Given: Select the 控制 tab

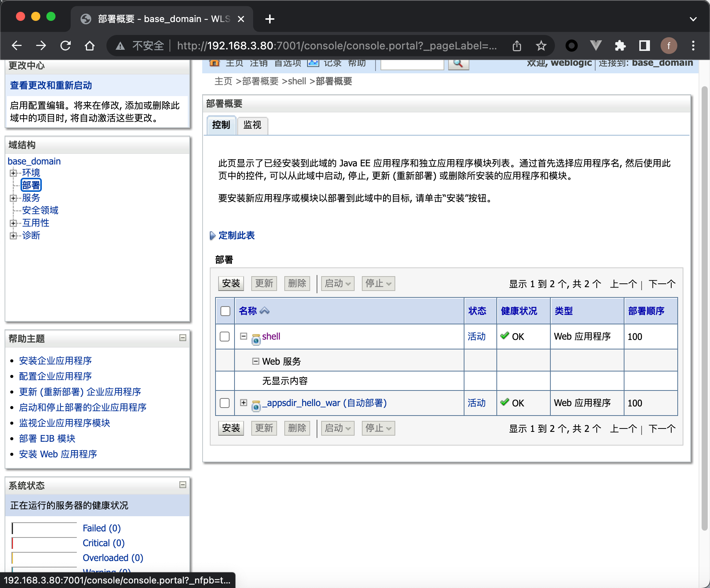Looking at the screenshot, I should point(221,125).
